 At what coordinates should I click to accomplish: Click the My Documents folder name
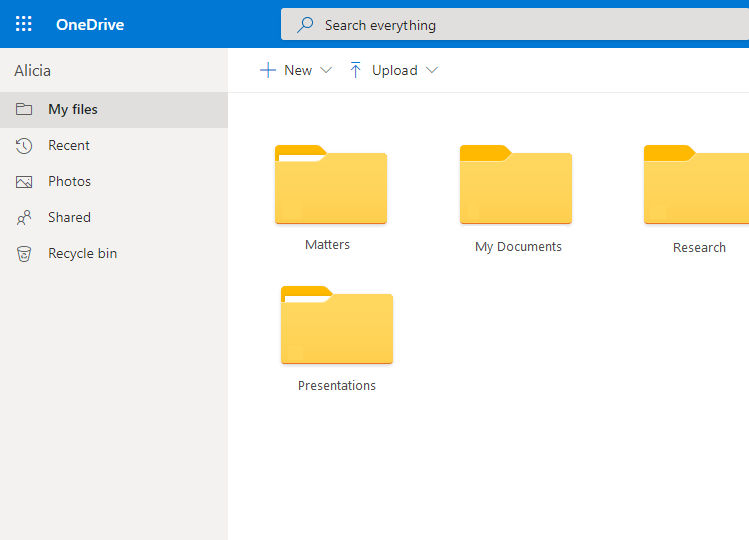point(518,247)
